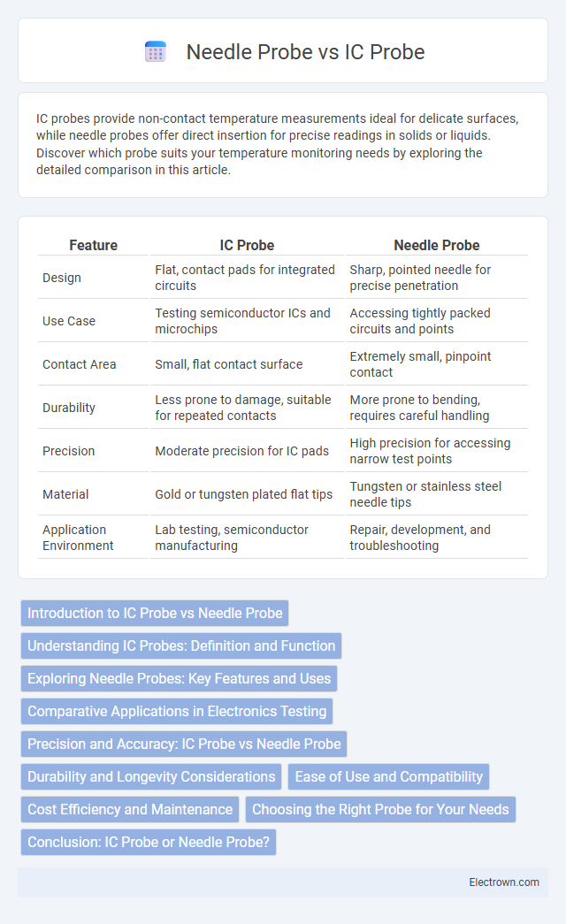This screenshot has height=924, width=566.
Task: Click the Durability row label
Action: (x=68, y=408)
